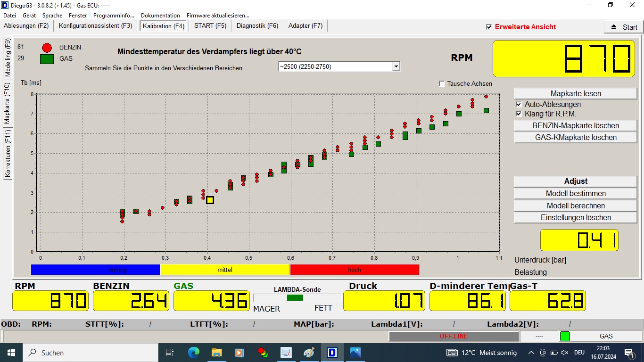The width and height of the screenshot is (644, 362).
Task: Select the Korrekturen (F11) side tab
Action: [x=8, y=154]
